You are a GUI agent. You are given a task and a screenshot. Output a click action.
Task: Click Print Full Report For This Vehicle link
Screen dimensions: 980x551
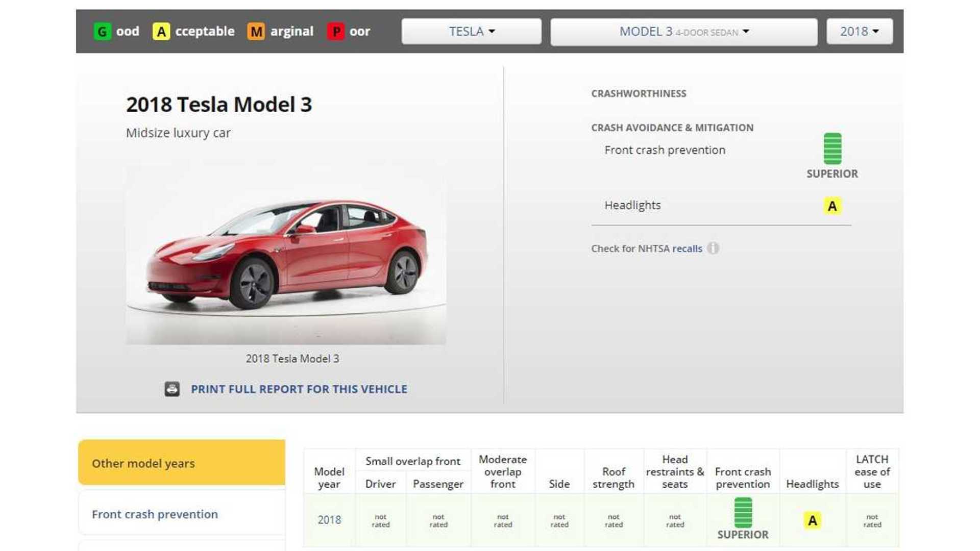[x=299, y=389]
